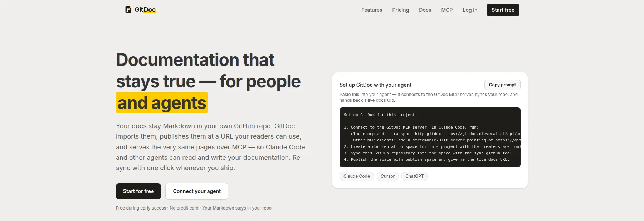This screenshot has width=644, height=221.
Task: Click the Log in link
Action: tap(470, 10)
